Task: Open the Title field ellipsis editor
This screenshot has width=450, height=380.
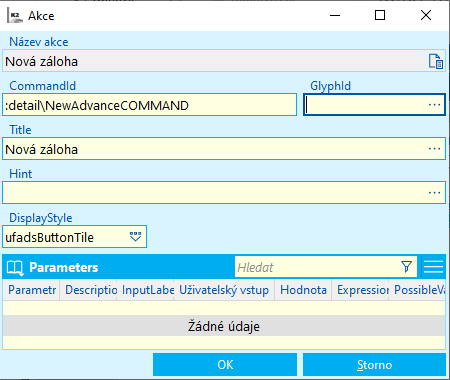Action: [434, 149]
